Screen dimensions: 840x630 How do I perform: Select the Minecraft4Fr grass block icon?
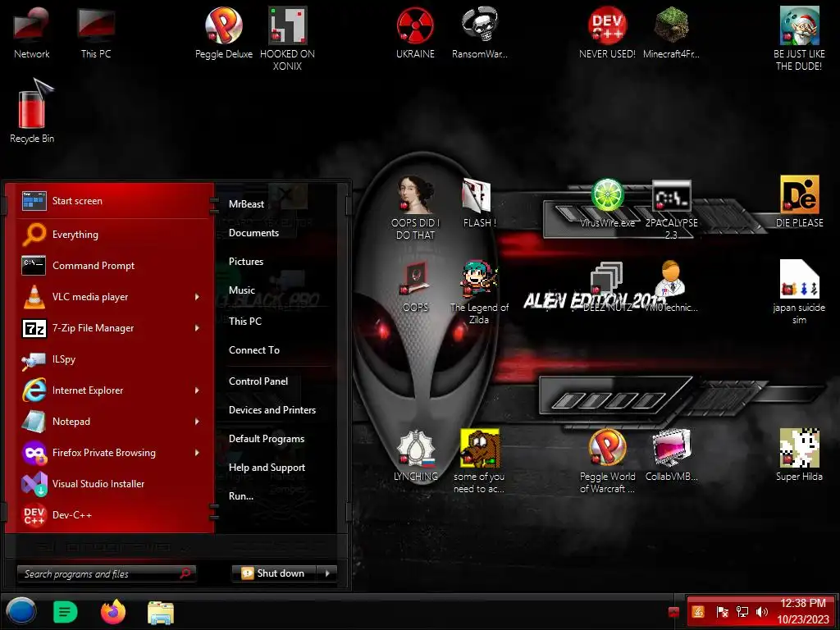pyautogui.click(x=671, y=33)
